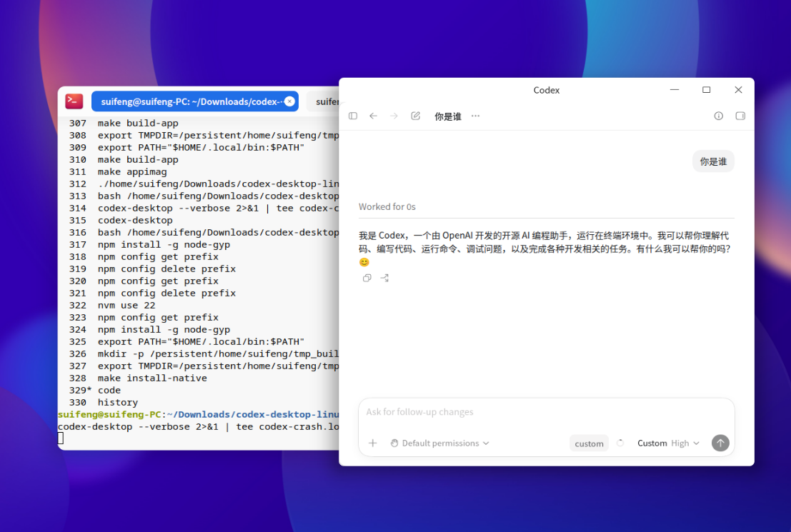Image resolution: width=791 pixels, height=532 pixels.
Task: Copy the assistant reply
Action: click(x=367, y=278)
